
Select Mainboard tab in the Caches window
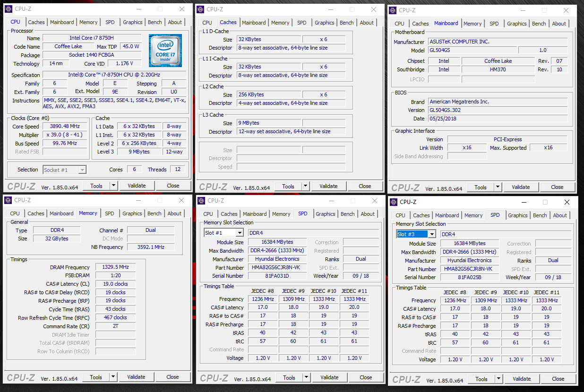pyautogui.click(x=254, y=23)
